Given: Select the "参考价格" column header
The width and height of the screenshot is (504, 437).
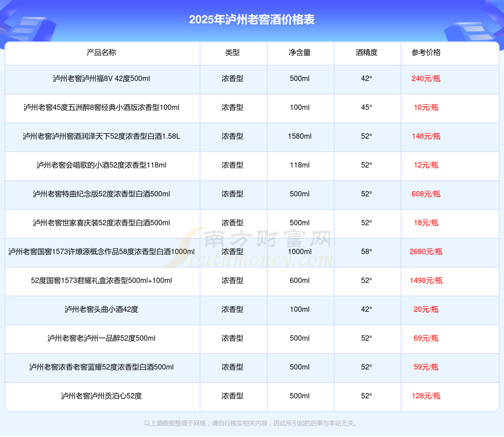Looking at the screenshot, I should (426, 52).
